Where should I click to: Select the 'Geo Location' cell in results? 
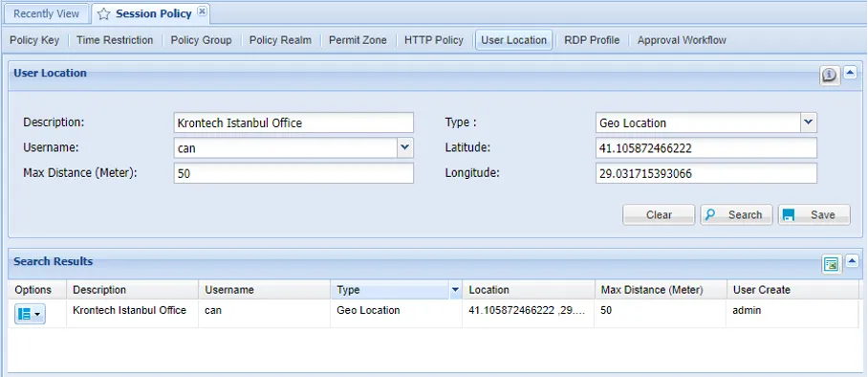coord(396,314)
